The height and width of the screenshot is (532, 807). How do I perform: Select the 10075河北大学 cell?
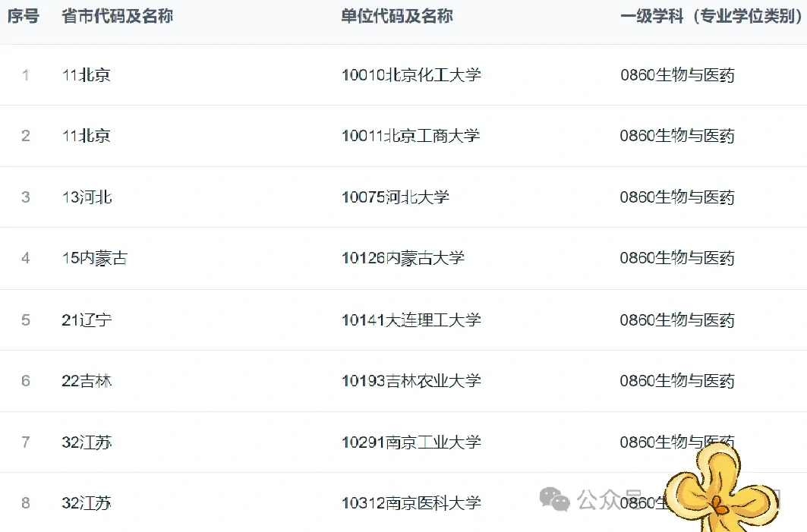point(396,197)
